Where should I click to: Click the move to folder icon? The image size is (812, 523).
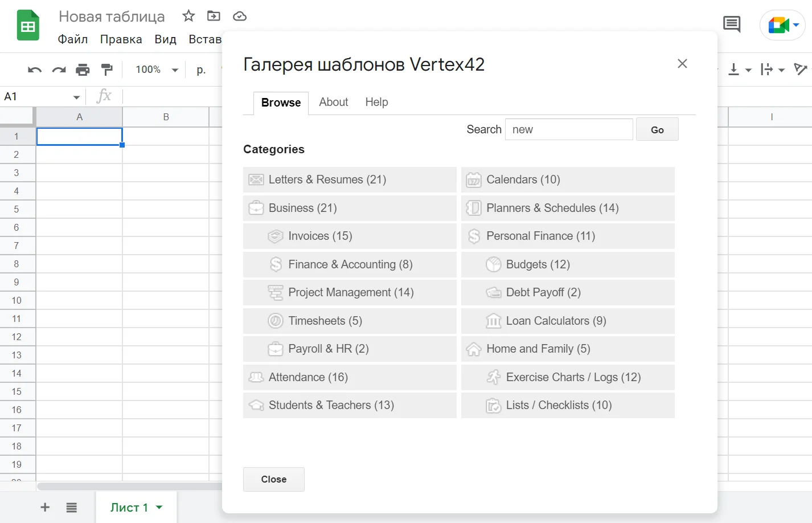click(x=214, y=16)
